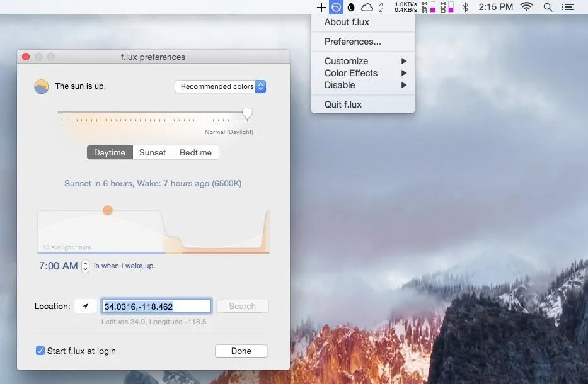Click the 'Latitude 34.0, Longitude -118.5' text
588x384 pixels.
point(154,322)
